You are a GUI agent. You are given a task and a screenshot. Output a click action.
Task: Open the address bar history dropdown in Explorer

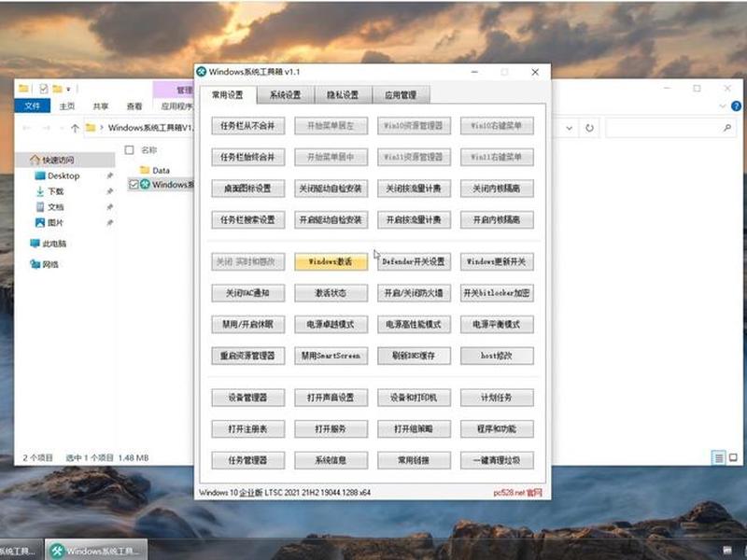pos(570,128)
